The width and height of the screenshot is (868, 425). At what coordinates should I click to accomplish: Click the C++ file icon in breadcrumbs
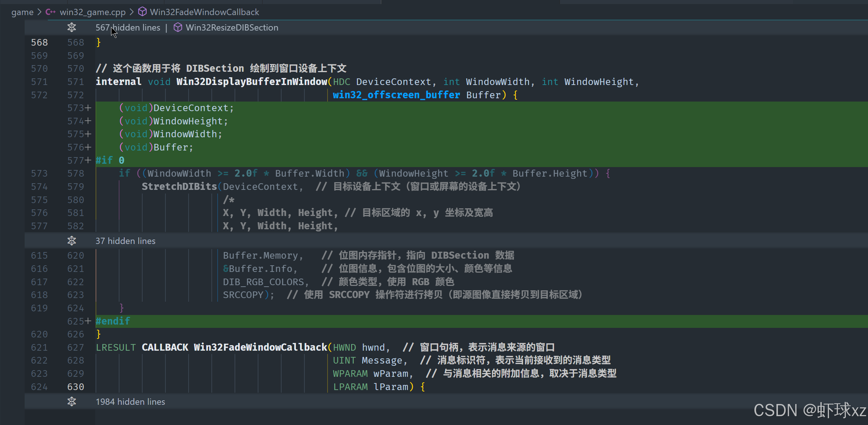pos(50,12)
